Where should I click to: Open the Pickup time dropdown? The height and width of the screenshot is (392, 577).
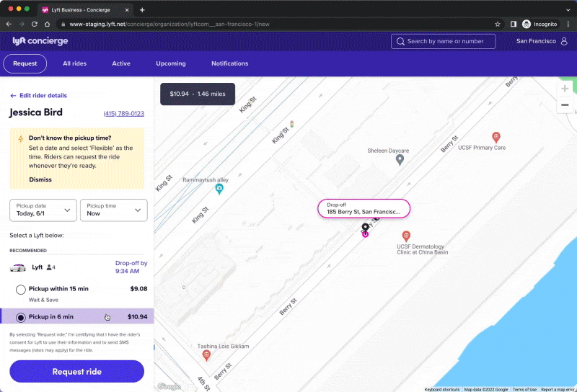click(114, 210)
